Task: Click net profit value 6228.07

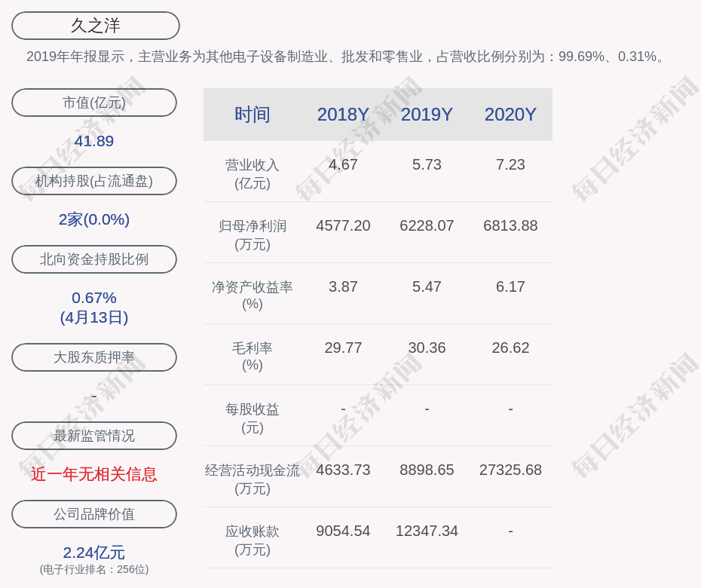Action: [x=427, y=225]
